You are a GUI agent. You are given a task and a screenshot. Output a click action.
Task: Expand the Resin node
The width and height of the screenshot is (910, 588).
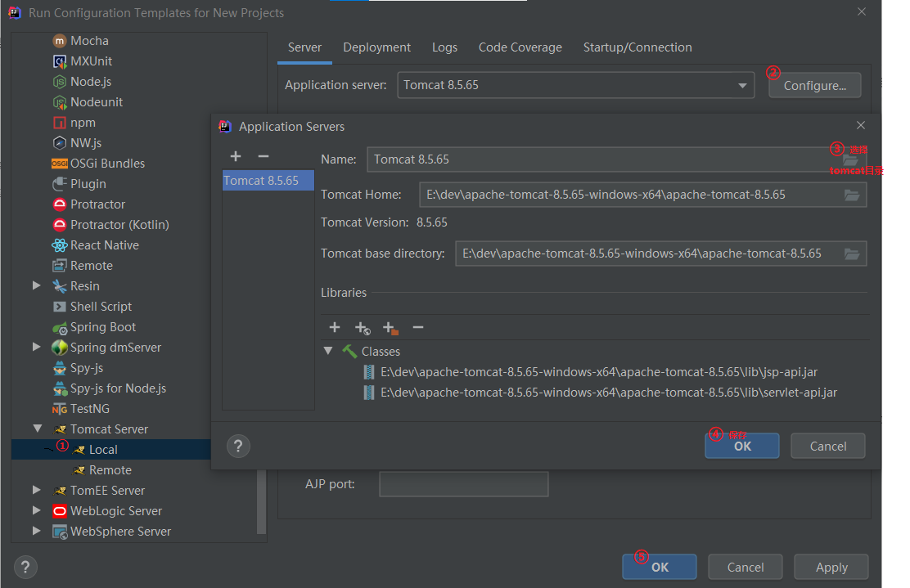(37, 285)
